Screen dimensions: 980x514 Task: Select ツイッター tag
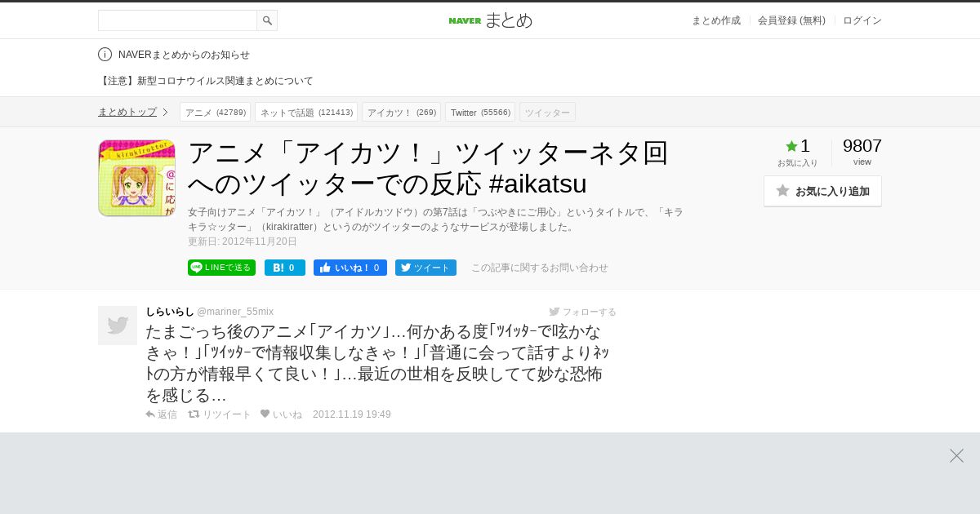pyautogui.click(x=547, y=112)
